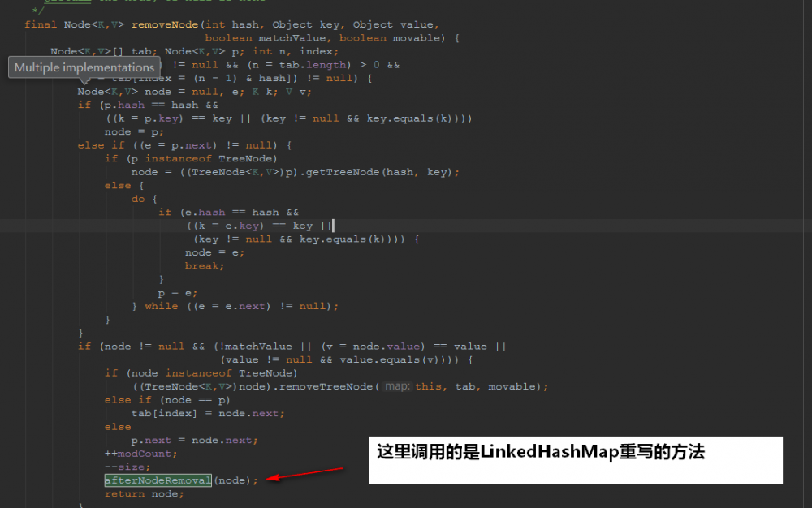Click the !matchValue condition
This screenshot has width=812, height=508.
click(256, 346)
